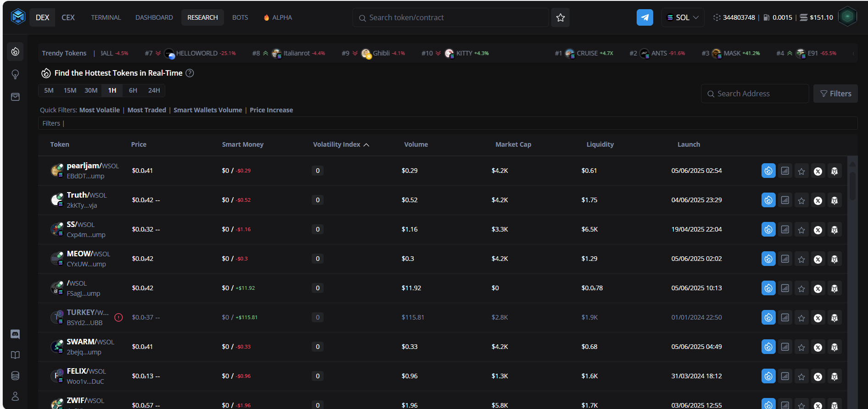The width and height of the screenshot is (868, 409).
Task: Click the eagle icon in FELIX row
Action: pos(834,376)
